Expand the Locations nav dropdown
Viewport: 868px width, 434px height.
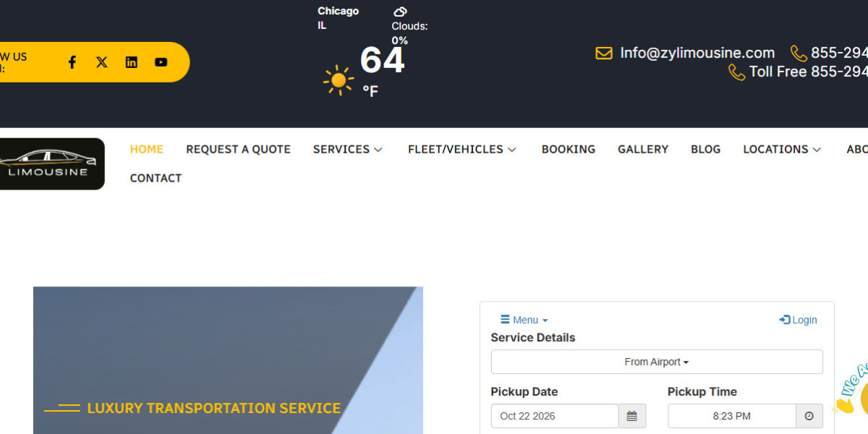click(782, 149)
